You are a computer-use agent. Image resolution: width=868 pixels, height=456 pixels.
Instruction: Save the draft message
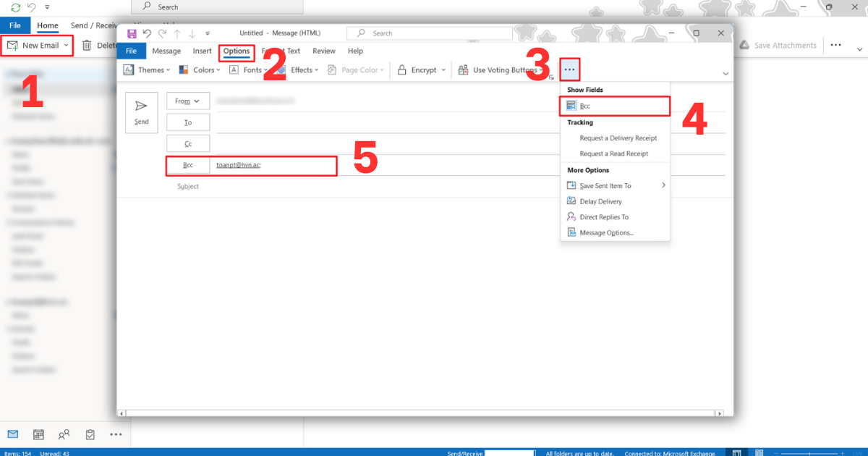click(131, 33)
